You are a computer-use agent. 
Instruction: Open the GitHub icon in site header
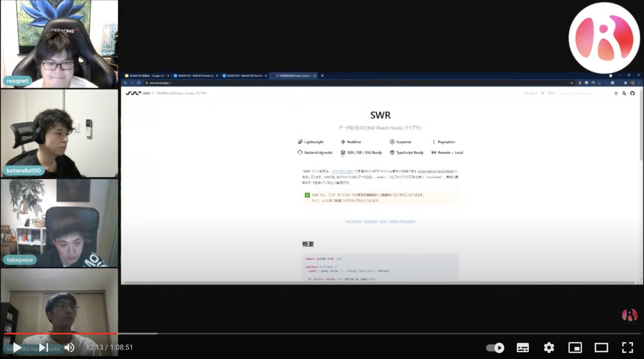point(632,93)
